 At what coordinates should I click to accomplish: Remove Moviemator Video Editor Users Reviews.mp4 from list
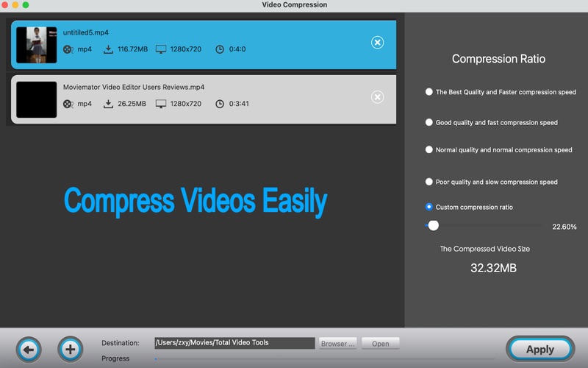click(377, 97)
